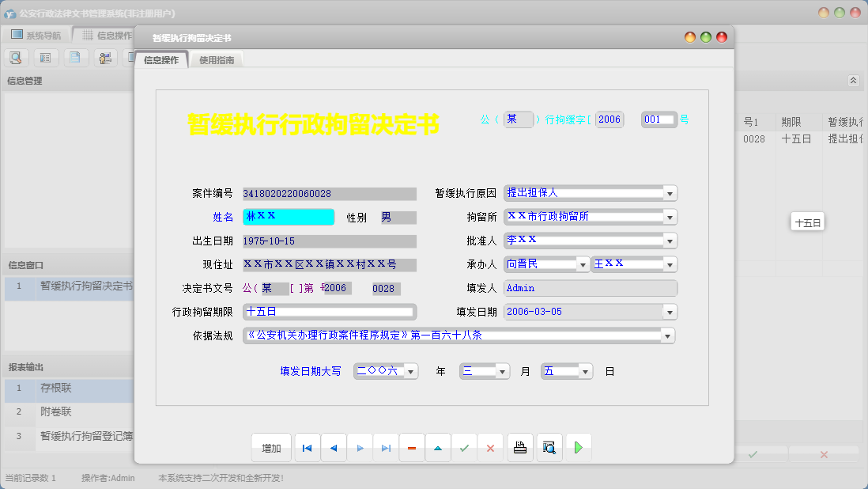Open the 暂缓执行原因 dropdown
The width and height of the screenshot is (868, 489).
coord(668,193)
